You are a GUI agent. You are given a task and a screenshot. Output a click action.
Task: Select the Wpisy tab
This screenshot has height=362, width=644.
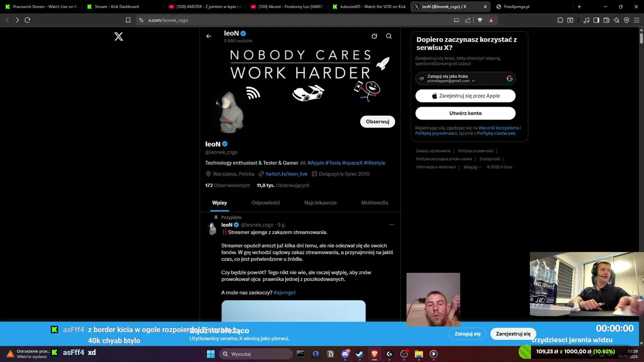pos(219,203)
